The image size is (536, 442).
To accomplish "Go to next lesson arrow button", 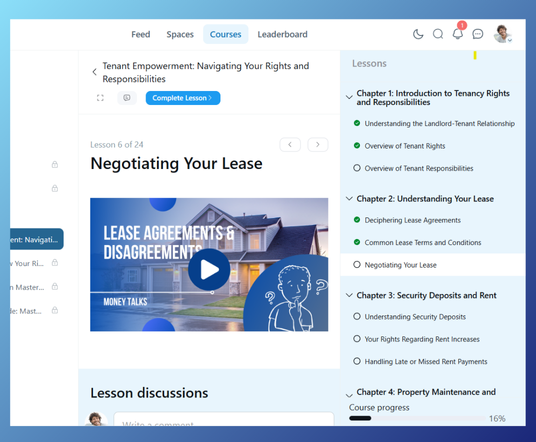I will coord(318,145).
